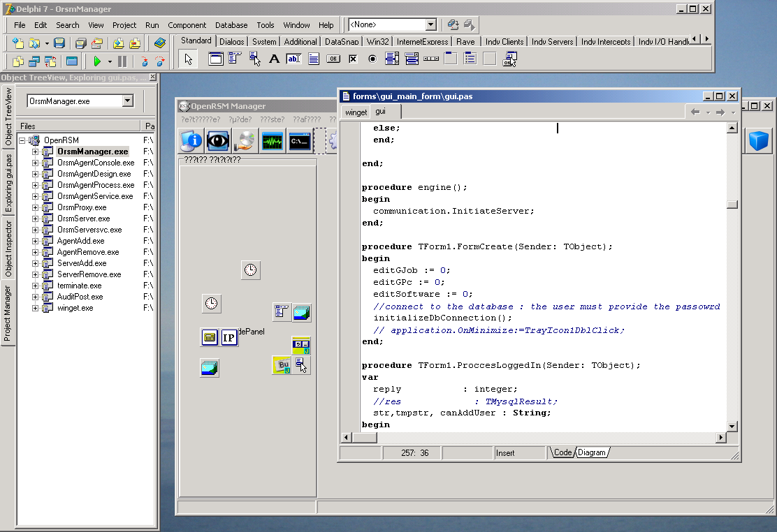Switch to the Dialogs palette tab
The width and height of the screenshot is (777, 532).
(231, 42)
